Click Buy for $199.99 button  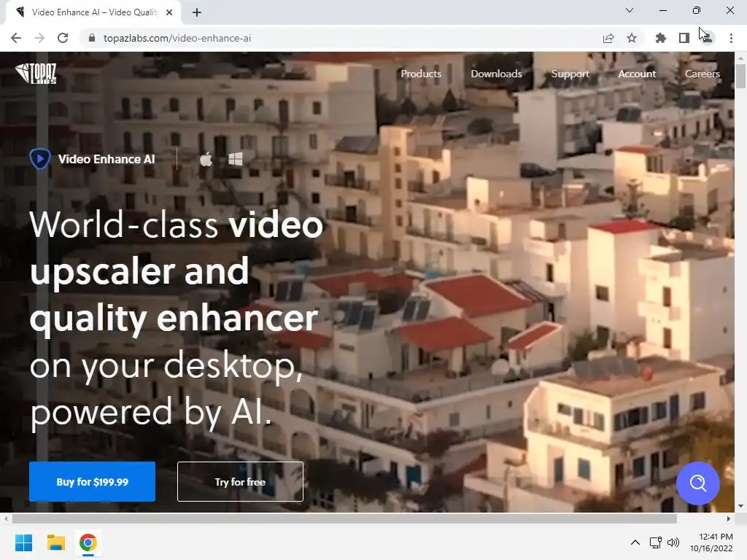(x=93, y=481)
